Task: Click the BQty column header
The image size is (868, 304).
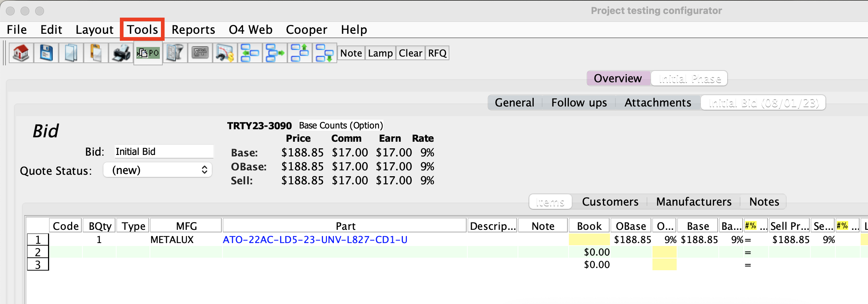Action: coord(100,226)
